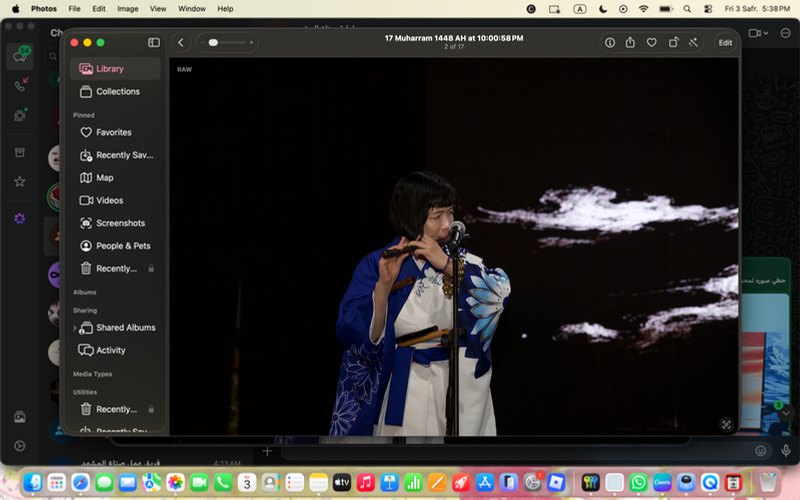Click the RAW badge on the photo
The image size is (800, 500).
click(184, 69)
